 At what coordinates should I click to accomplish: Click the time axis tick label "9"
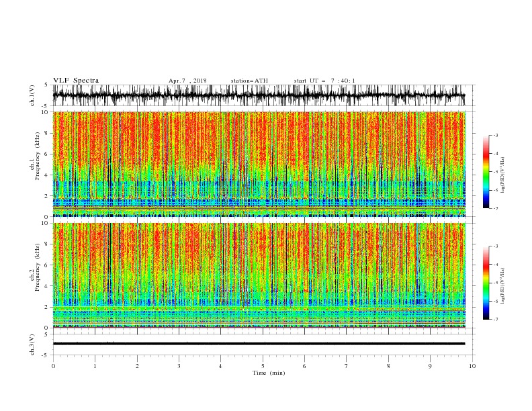[430, 366]
